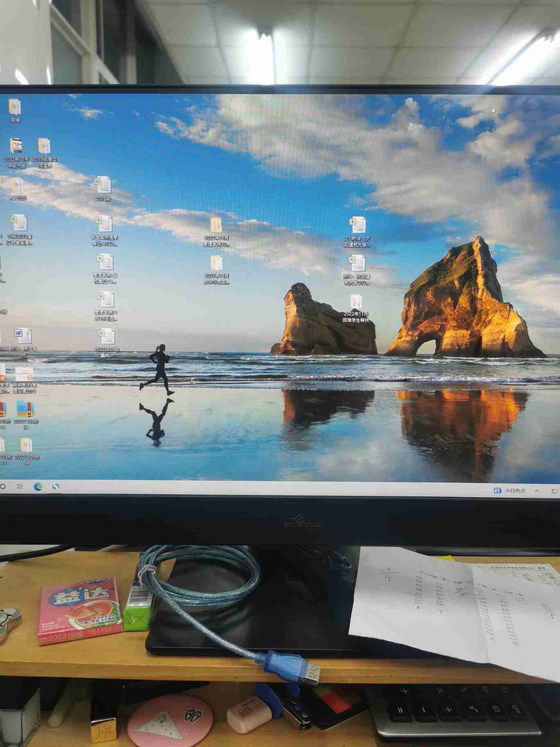Click the Cortana circle on the taskbar
The image size is (560, 747).
click(3, 486)
